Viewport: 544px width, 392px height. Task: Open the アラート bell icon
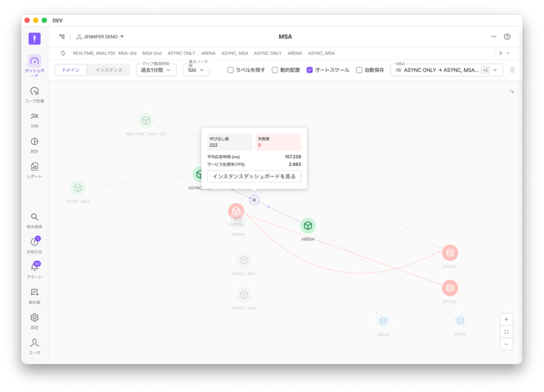(x=34, y=268)
